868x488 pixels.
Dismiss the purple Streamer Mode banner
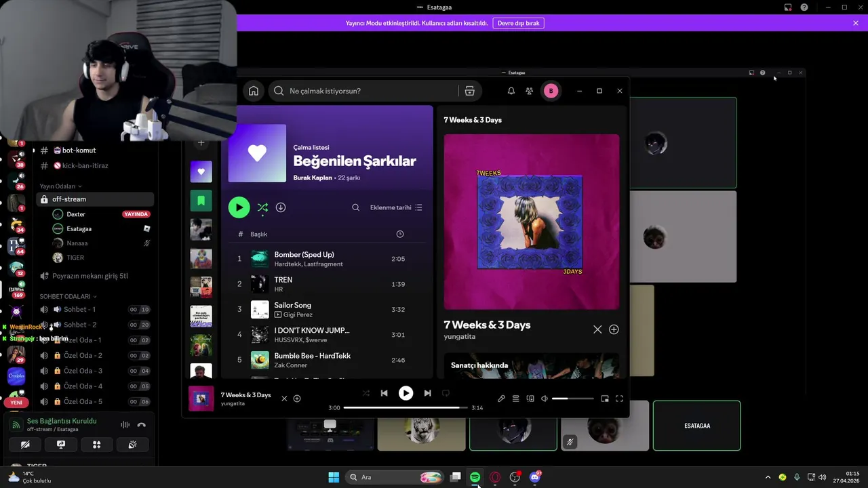coord(856,23)
